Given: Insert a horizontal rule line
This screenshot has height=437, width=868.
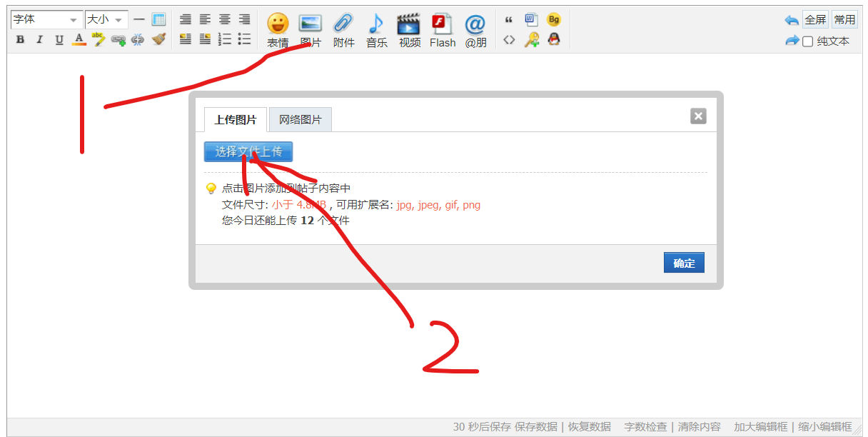Looking at the screenshot, I should [x=139, y=19].
